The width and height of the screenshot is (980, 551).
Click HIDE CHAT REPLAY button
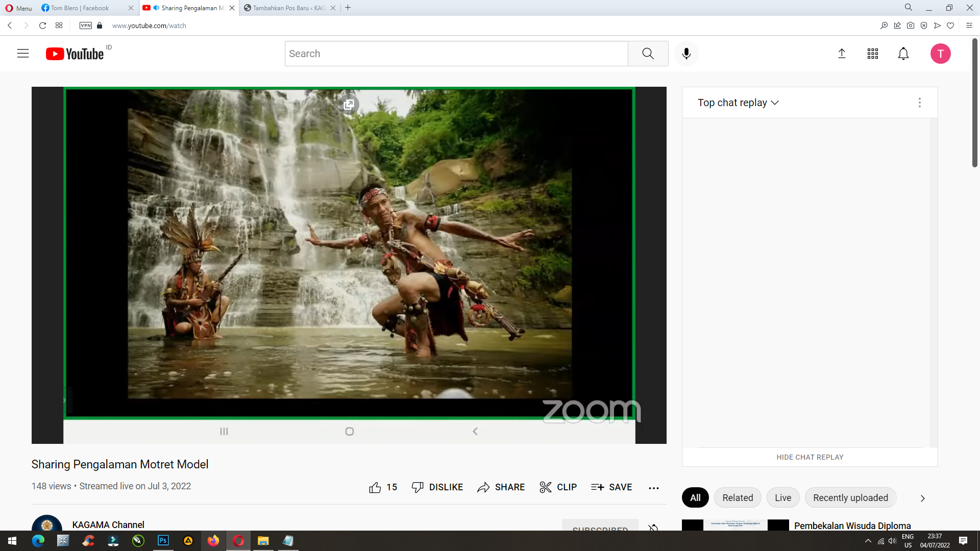(x=810, y=457)
